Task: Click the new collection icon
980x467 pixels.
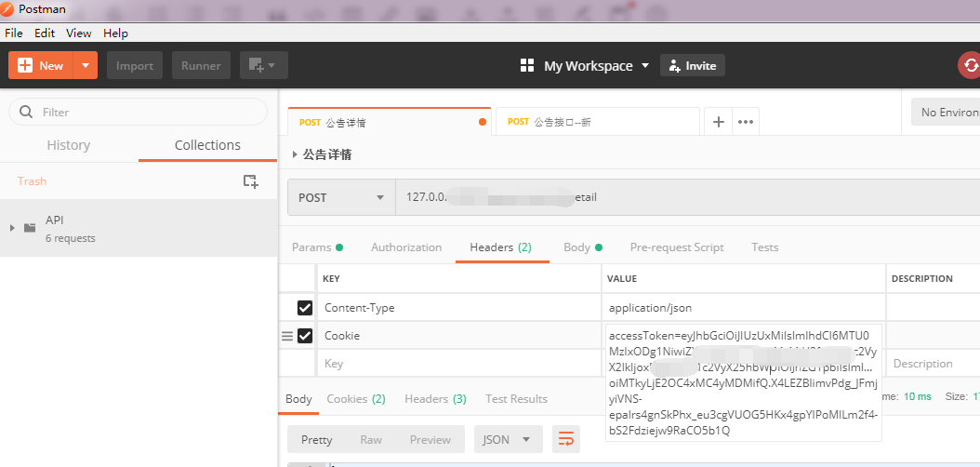Action: [251, 181]
